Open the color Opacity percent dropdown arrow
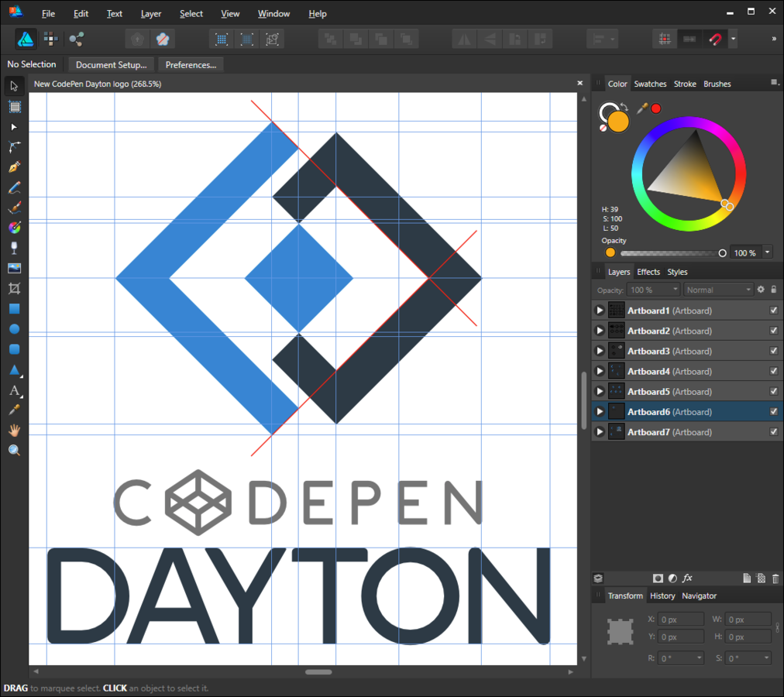Viewport: 784px width, 697px height. point(768,252)
